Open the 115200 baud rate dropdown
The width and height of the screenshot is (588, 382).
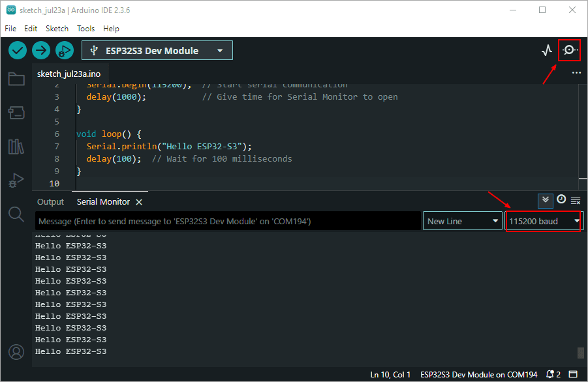[544, 221]
